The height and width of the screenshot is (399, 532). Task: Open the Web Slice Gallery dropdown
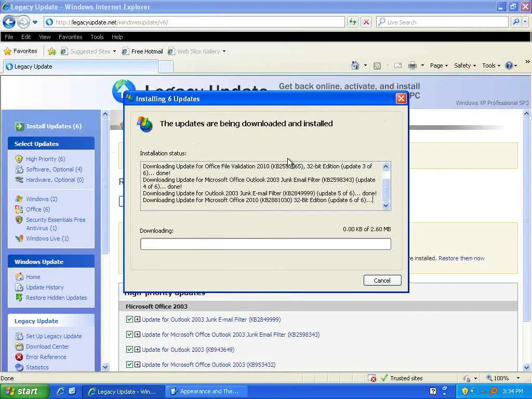click(224, 51)
